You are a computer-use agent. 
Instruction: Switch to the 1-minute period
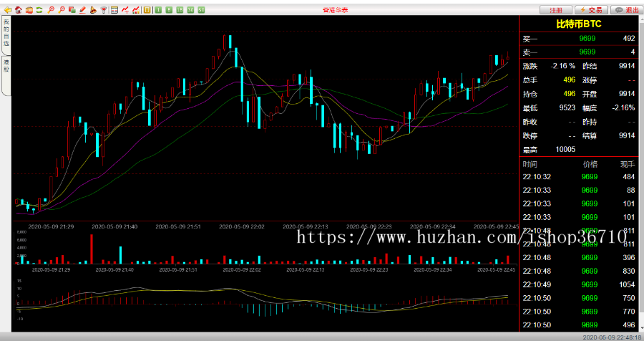pyautogui.click(x=158, y=10)
